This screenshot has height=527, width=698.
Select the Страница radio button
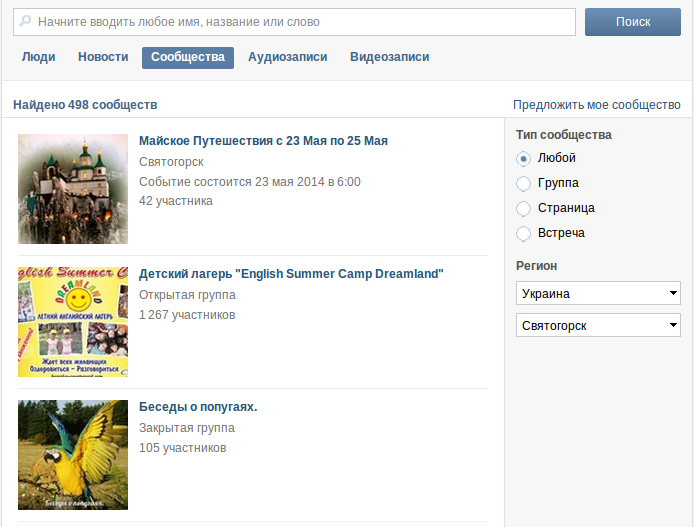coord(524,208)
